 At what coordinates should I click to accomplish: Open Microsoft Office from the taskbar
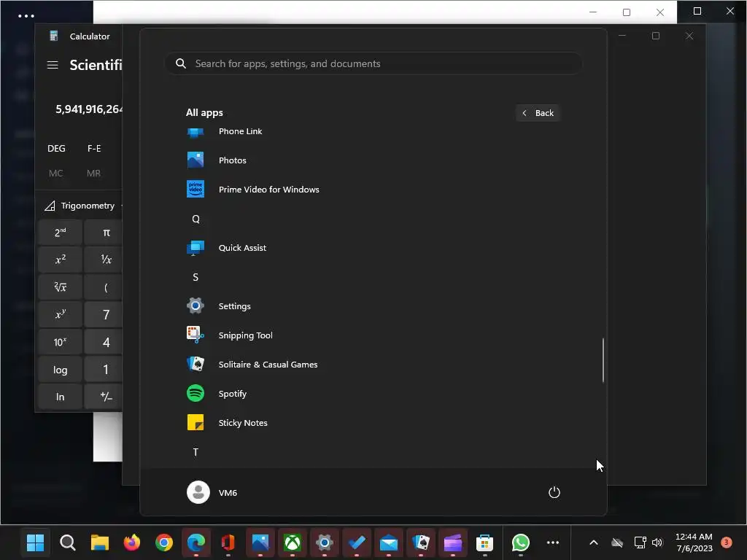point(228,542)
